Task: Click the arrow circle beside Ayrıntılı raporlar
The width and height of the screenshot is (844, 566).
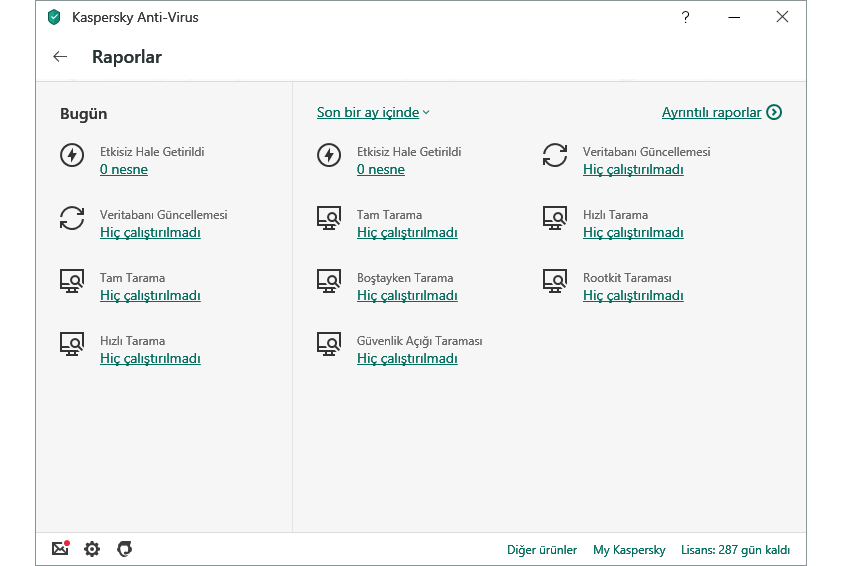Action: pos(774,113)
